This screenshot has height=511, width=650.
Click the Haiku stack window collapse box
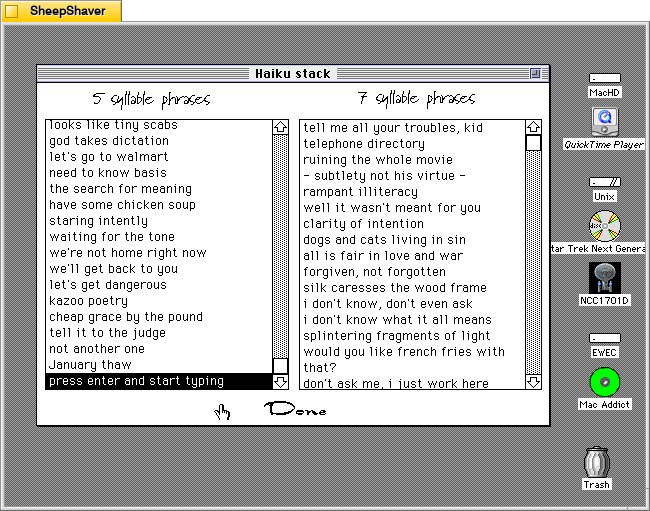(535, 73)
